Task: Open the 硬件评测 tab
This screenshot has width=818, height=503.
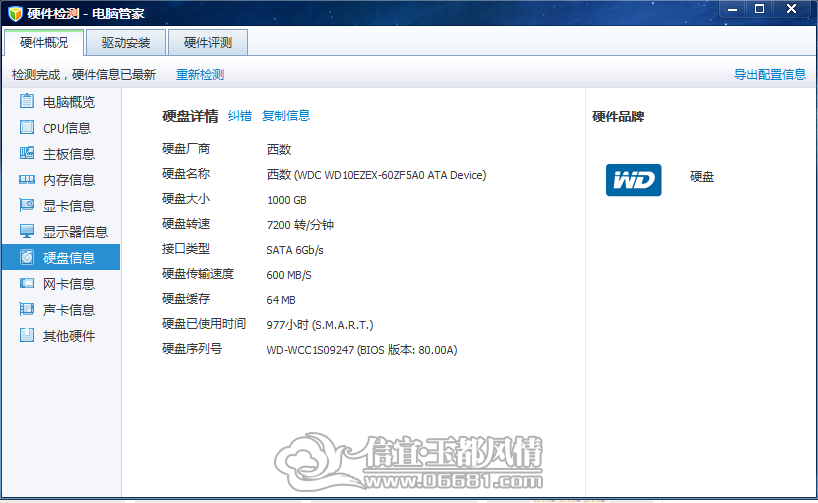Action: click(208, 42)
